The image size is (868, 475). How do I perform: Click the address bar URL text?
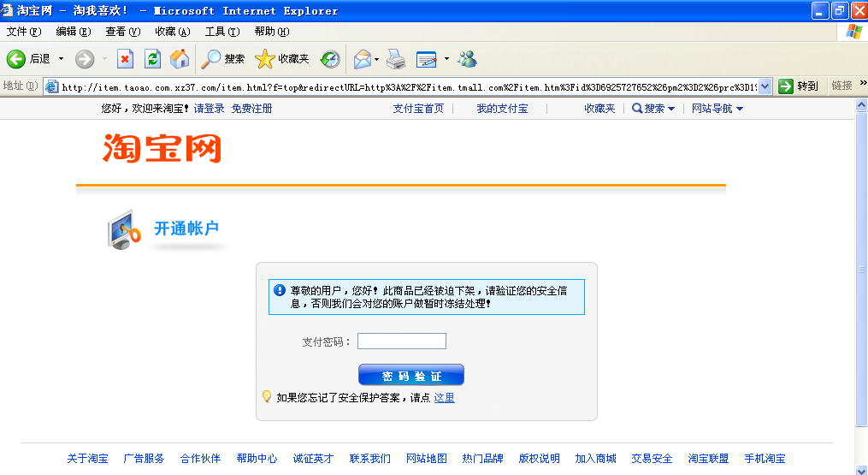tap(409, 87)
